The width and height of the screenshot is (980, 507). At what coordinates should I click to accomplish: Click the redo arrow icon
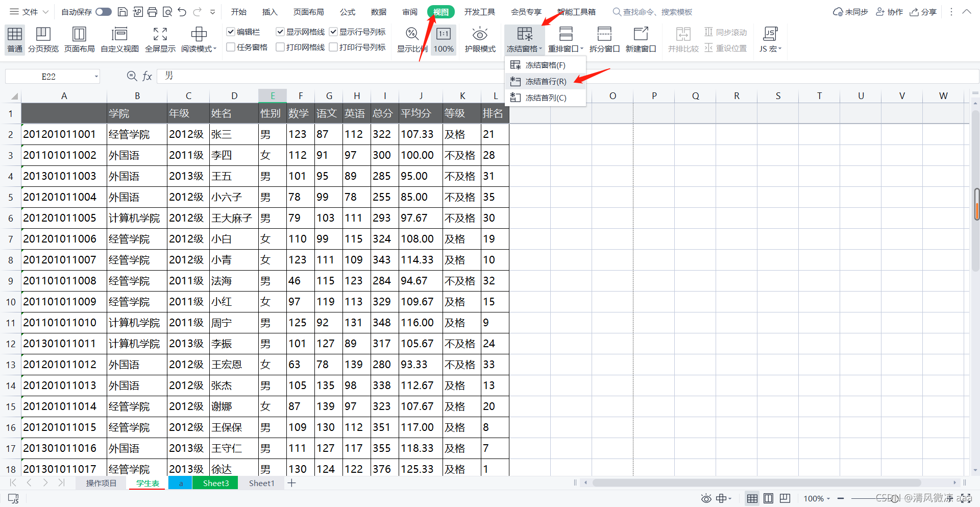[x=197, y=12]
